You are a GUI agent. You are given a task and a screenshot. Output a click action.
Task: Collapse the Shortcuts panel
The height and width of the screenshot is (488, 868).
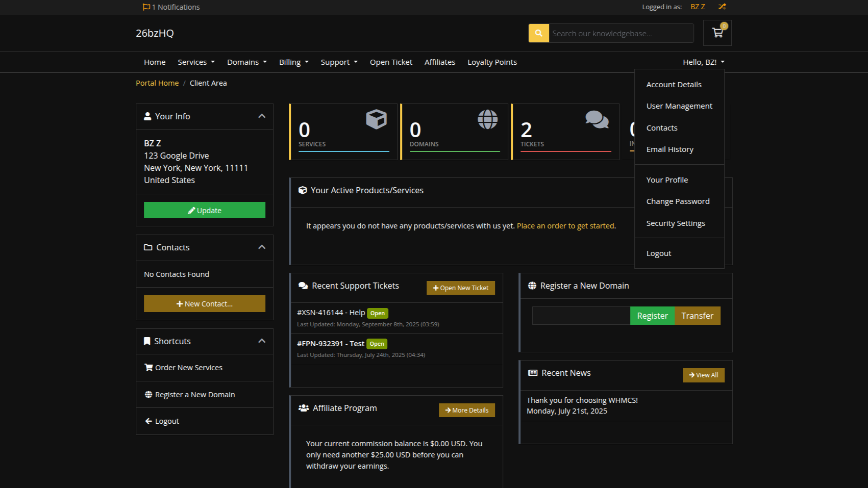(262, 341)
